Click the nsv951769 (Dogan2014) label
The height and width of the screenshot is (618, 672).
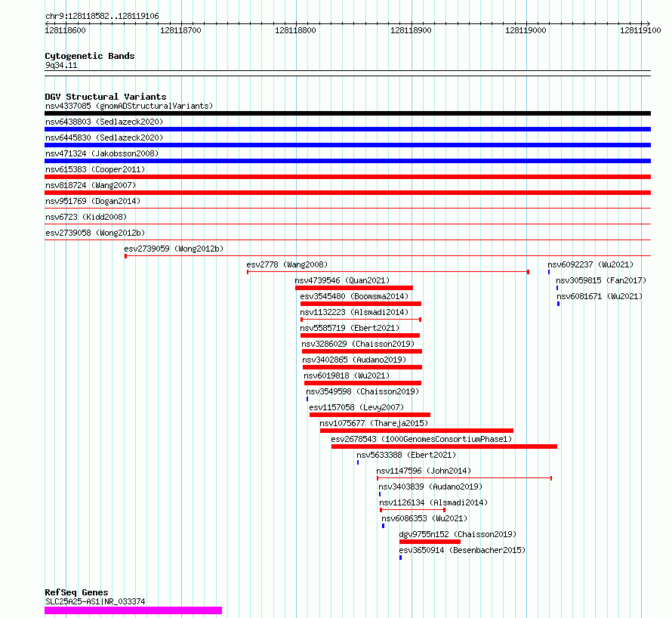(x=93, y=201)
